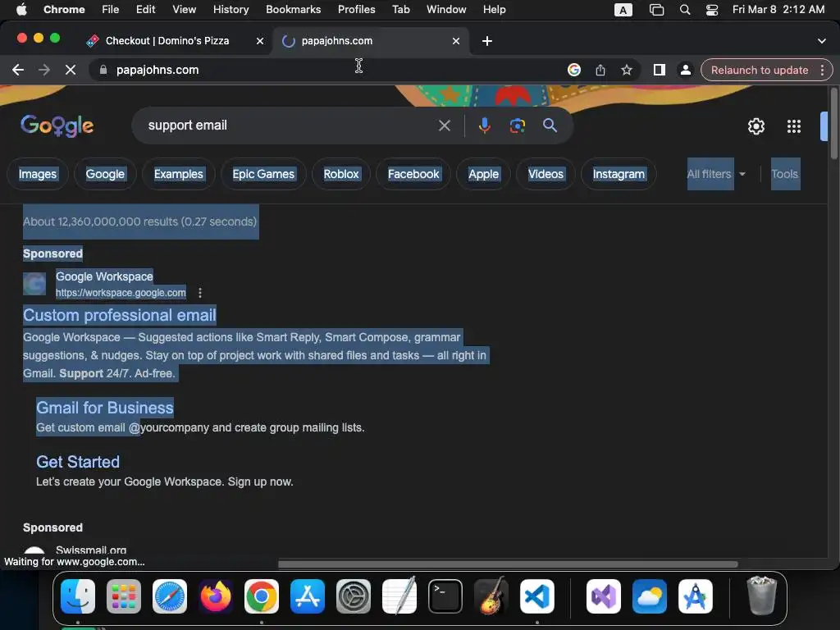Click the magnifier search button
This screenshot has height=630, width=840.
[550, 126]
